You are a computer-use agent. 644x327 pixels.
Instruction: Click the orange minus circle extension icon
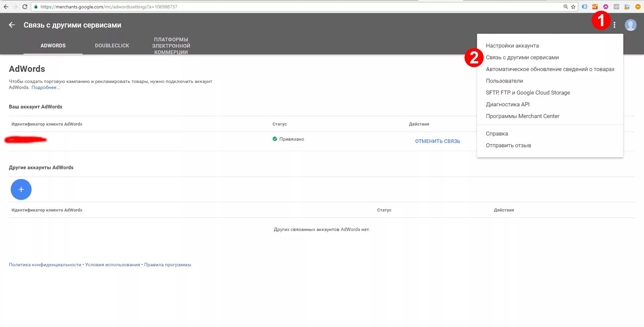(638, 7)
